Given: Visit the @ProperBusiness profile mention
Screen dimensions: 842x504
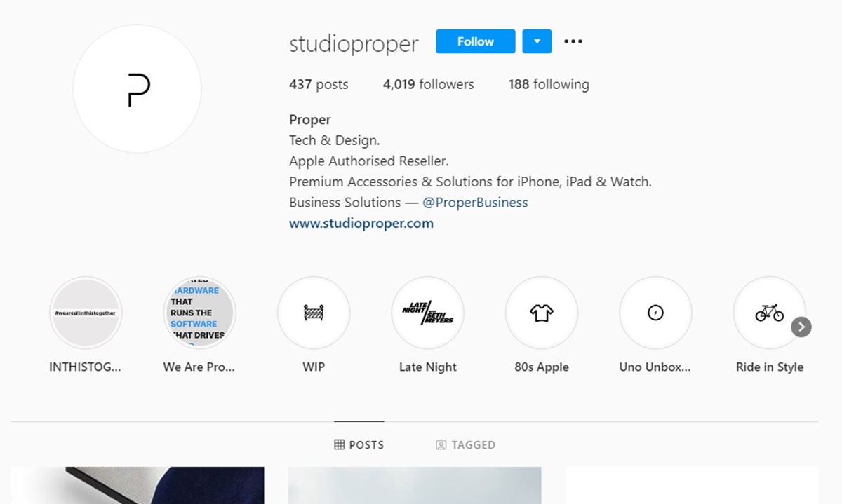Looking at the screenshot, I should [x=475, y=203].
